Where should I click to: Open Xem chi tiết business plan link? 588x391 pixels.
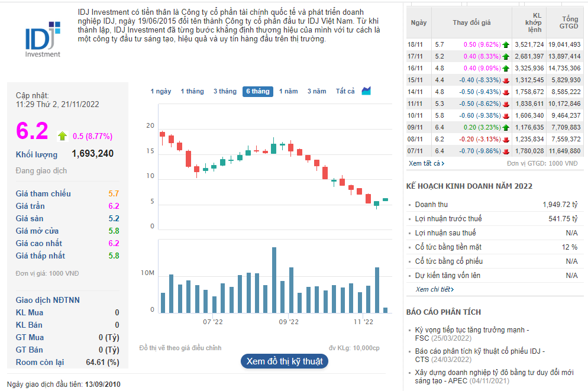click(435, 289)
